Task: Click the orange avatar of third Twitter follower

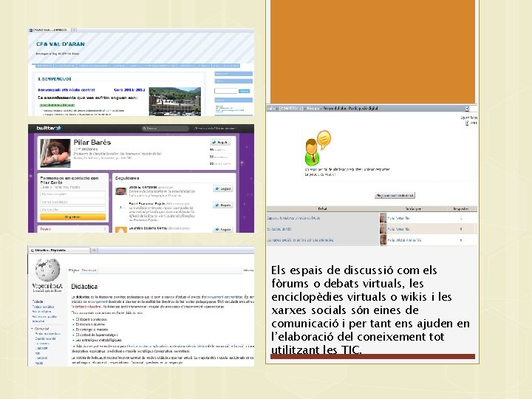Action: click(120, 230)
